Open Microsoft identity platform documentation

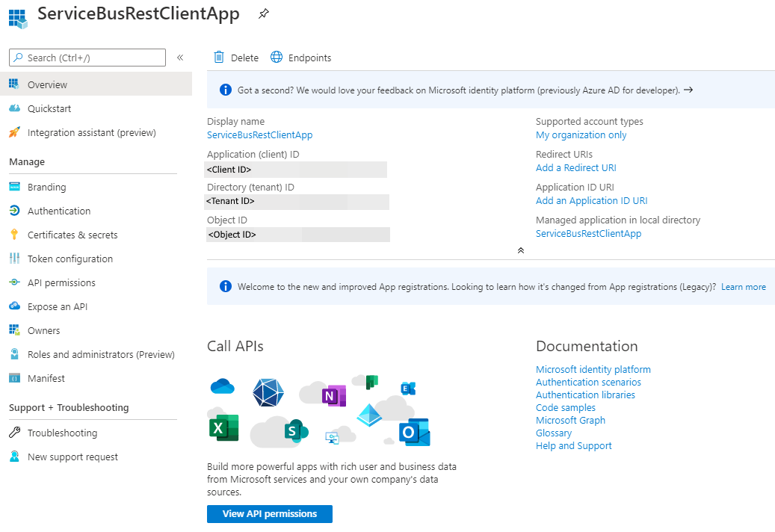pos(593,369)
